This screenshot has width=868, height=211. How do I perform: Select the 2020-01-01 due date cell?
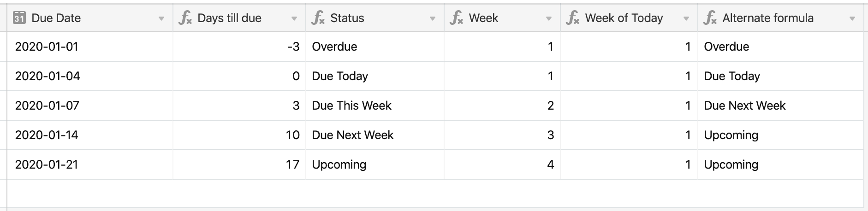coord(90,47)
